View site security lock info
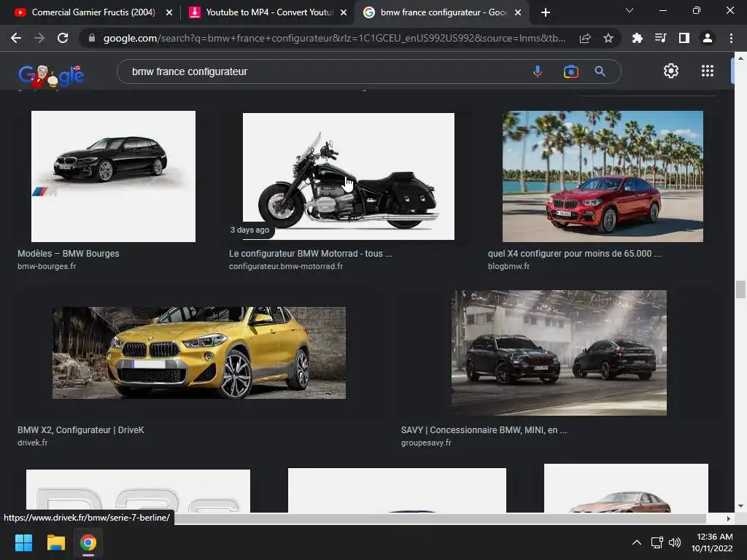The height and width of the screenshot is (560, 747). point(92,38)
